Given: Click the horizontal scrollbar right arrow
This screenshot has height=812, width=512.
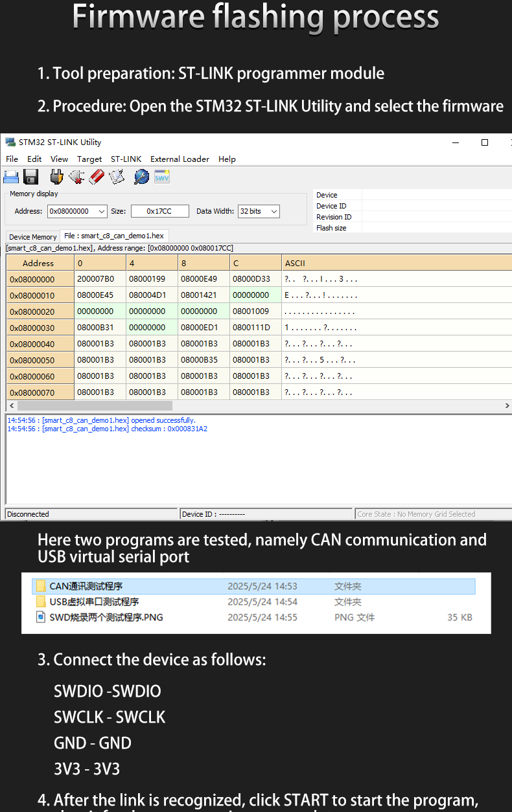Looking at the screenshot, I should coord(507,405).
